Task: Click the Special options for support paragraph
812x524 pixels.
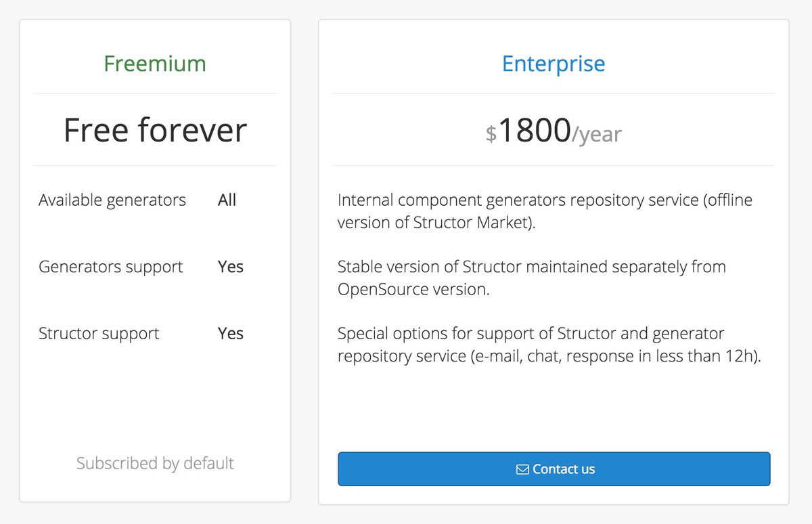Action: [x=549, y=345]
